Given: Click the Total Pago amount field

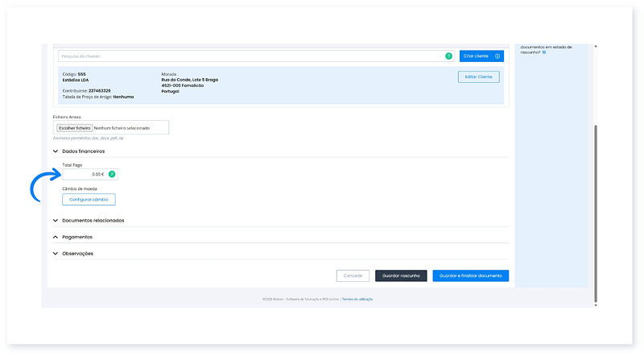Looking at the screenshot, I should [84, 174].
